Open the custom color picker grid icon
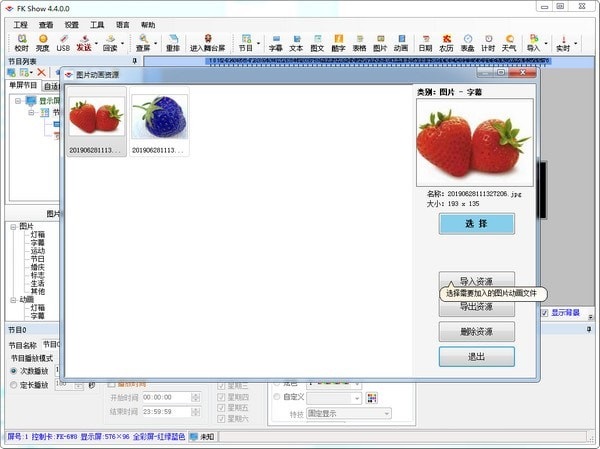The width and height of the screenshot is (600, 449). point(372,398)
